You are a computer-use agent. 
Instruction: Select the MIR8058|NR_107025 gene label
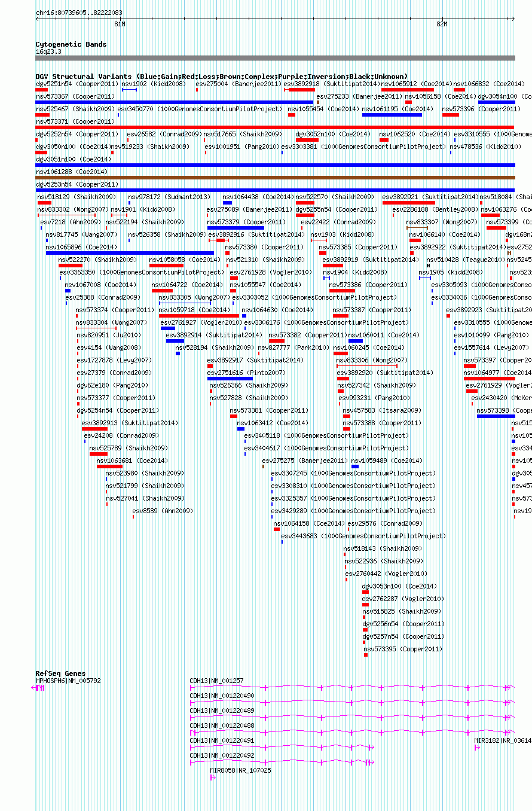tap(241, 770)
